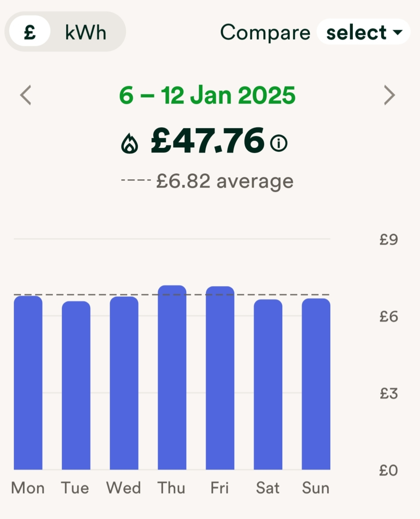Select the Wednesday usage bar
The width and height of the screenshot is (420, 519).
124,383
